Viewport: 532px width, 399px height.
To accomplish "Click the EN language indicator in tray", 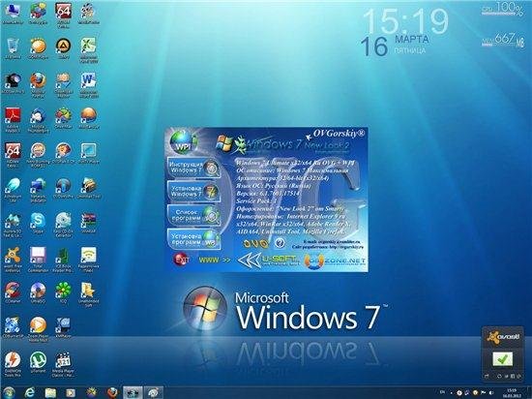I will pos(442,393).
